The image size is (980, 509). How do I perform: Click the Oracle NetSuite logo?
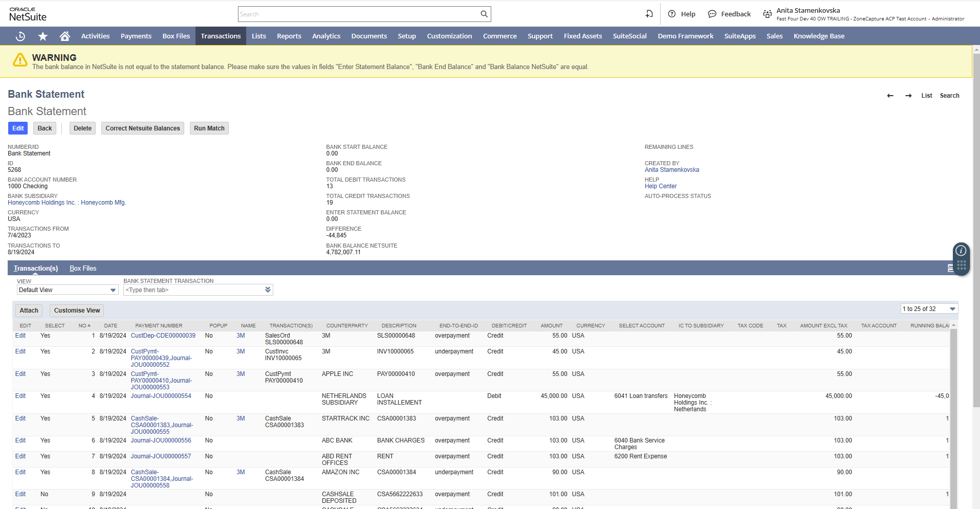pos(28,14)
